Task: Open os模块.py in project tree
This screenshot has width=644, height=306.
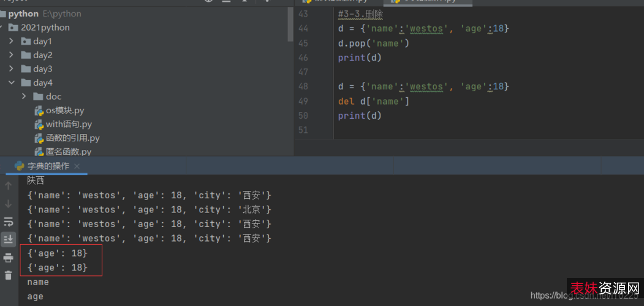Action: click(64, 111)
